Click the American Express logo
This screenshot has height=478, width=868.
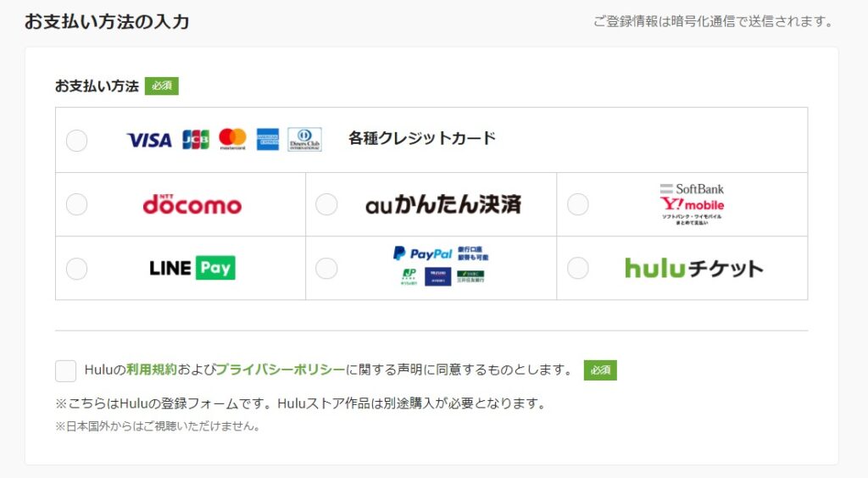point(268,139)
